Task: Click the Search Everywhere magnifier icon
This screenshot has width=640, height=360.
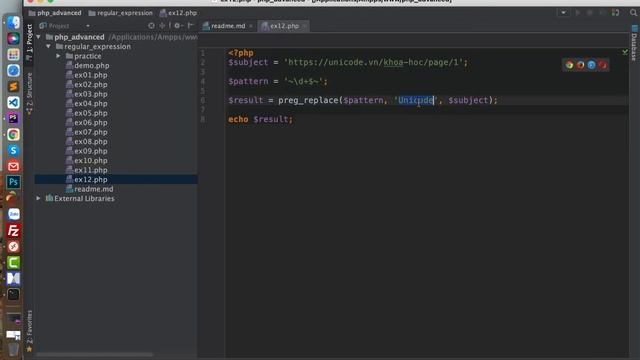Action: coord(633,13)
